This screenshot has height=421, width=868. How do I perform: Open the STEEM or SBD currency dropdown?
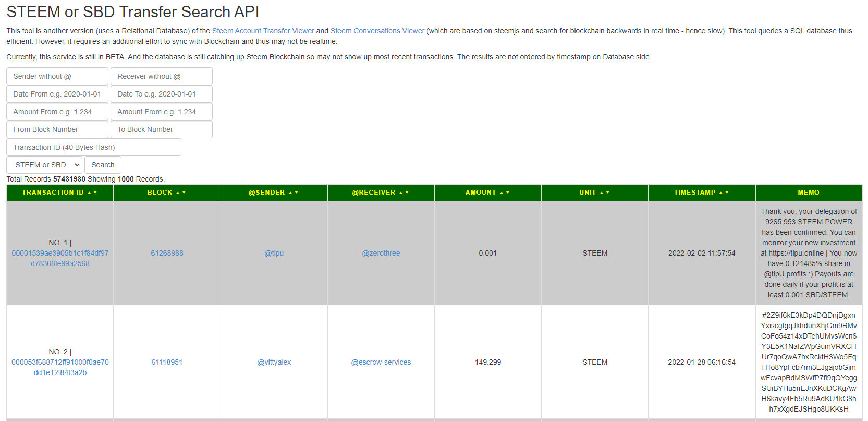pos(44,165)
